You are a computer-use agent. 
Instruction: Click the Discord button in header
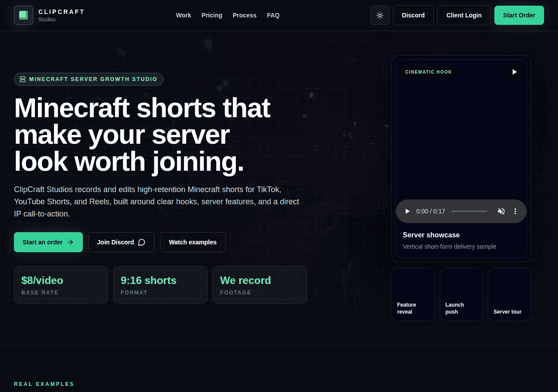coord(413,15)
